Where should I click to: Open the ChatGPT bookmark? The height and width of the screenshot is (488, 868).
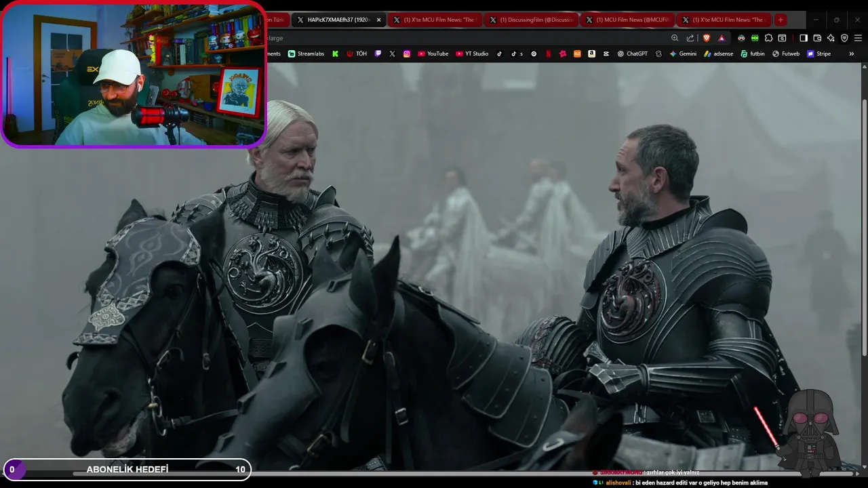click(x=632, y=54)
